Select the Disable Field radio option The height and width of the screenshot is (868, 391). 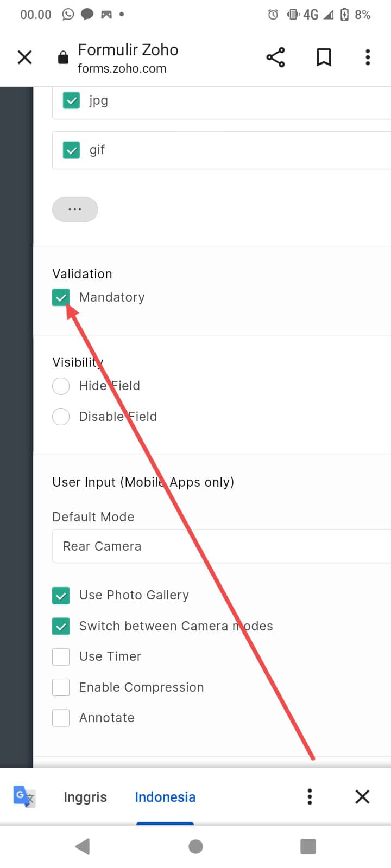pos(61,417)
